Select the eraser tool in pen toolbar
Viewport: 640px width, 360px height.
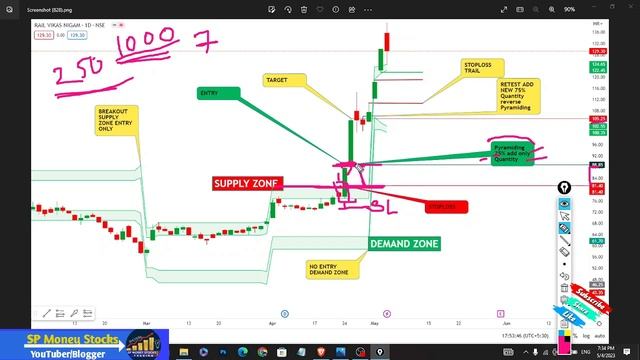(x=564, y=252)
